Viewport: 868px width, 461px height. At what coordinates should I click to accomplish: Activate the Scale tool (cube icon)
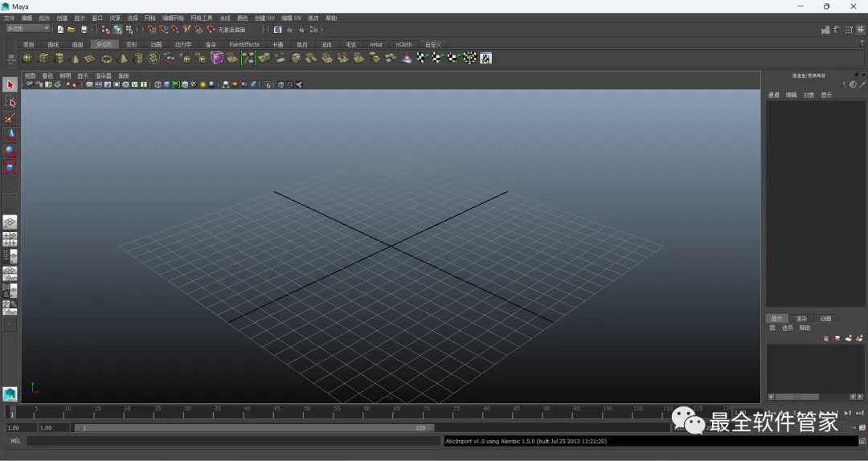click(x=10, y=168)
